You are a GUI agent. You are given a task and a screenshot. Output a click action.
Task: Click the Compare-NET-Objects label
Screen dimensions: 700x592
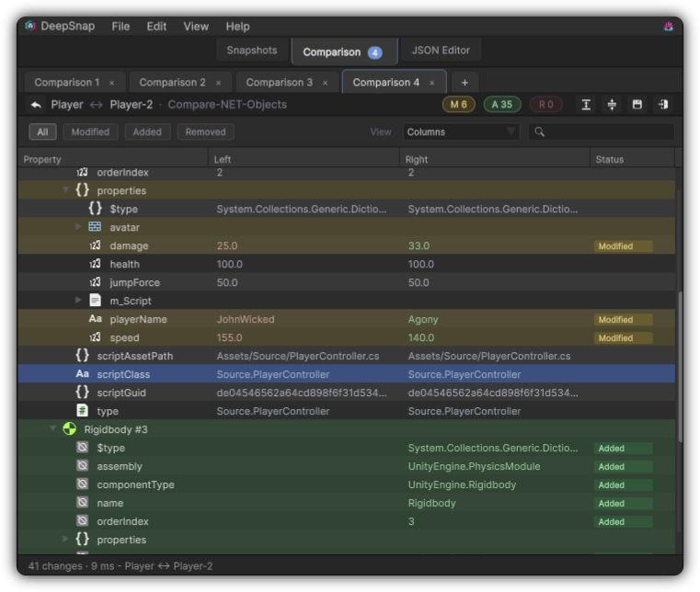point(227,105)
